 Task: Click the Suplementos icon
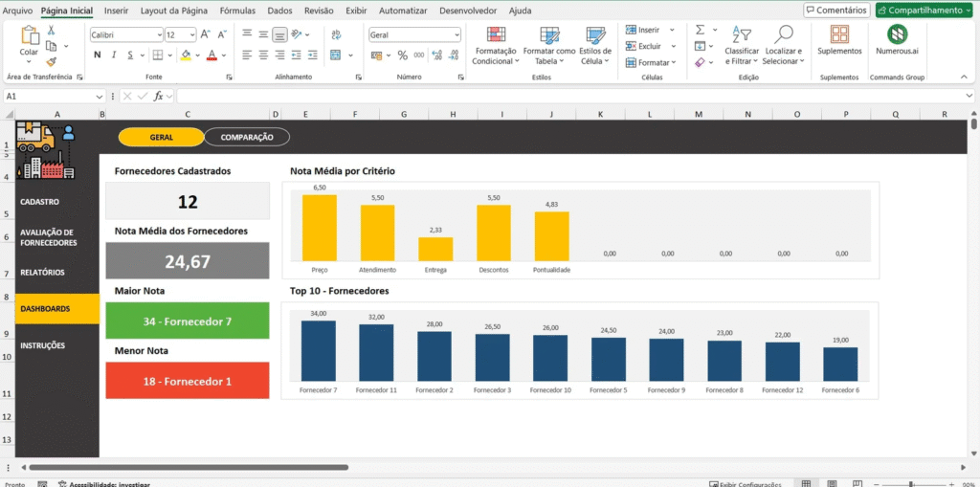pos(839,35)
